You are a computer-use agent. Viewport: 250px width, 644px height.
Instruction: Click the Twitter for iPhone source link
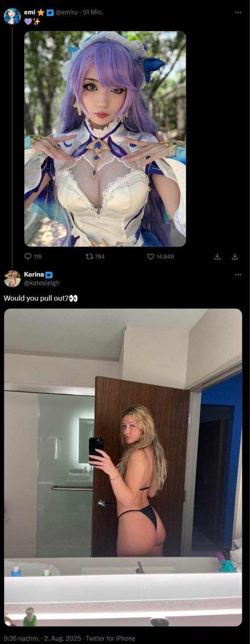(x=110, y=639)
